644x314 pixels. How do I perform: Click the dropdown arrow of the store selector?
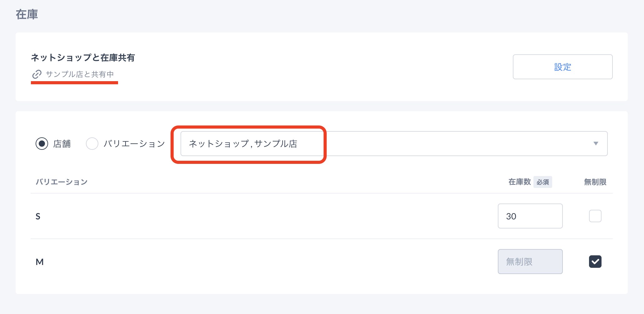596,144
